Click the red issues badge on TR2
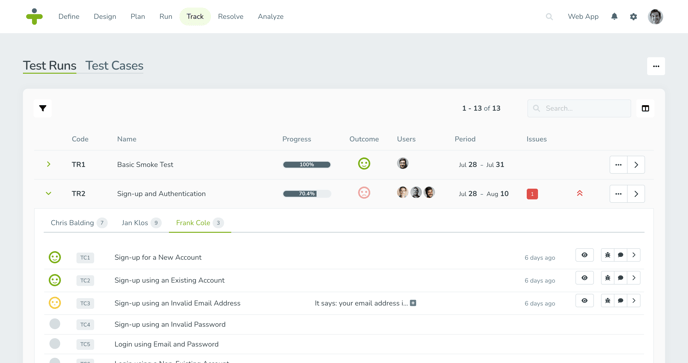This screenshot has width=688, height=363. click(532, 194)
